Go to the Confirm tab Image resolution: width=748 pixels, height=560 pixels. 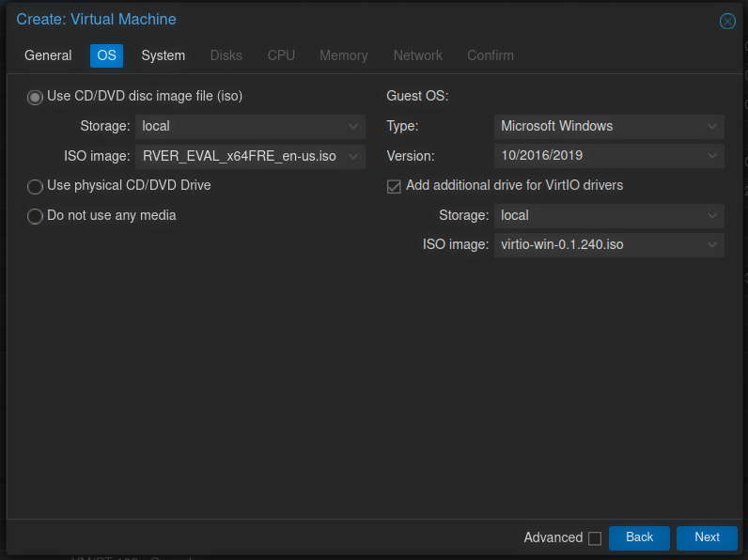point(491,55)
